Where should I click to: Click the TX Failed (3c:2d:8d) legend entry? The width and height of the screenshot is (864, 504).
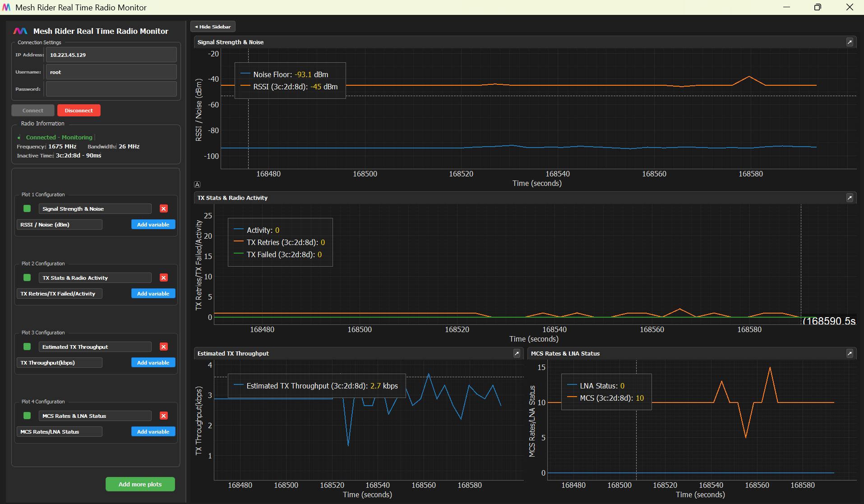tap(278, 254)
